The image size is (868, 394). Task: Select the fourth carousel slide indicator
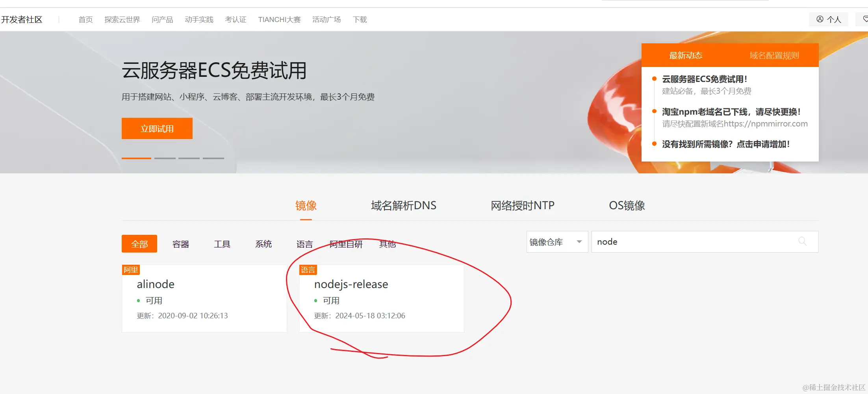[x=213, y=158]
